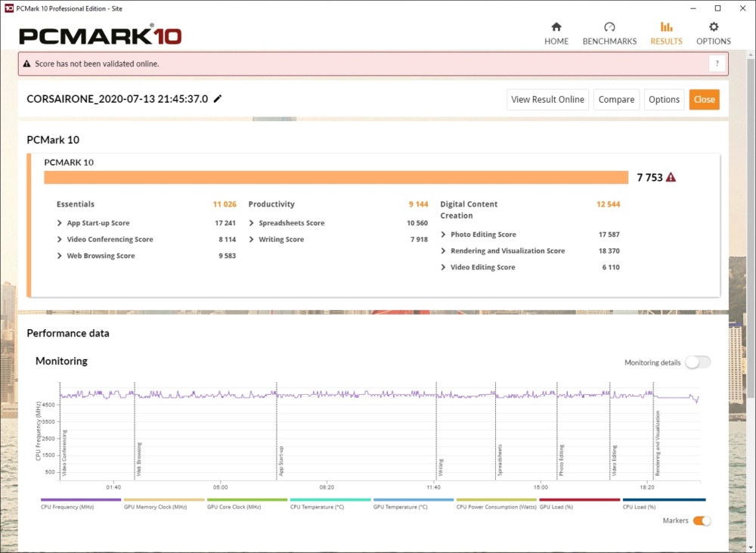Click the Video Conferencing marker in chart
The image size is (756, 553).
(x=64, y=452)
